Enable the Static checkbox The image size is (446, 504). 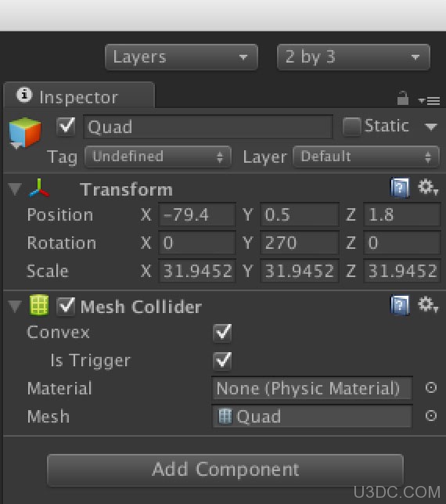point(351,127)
